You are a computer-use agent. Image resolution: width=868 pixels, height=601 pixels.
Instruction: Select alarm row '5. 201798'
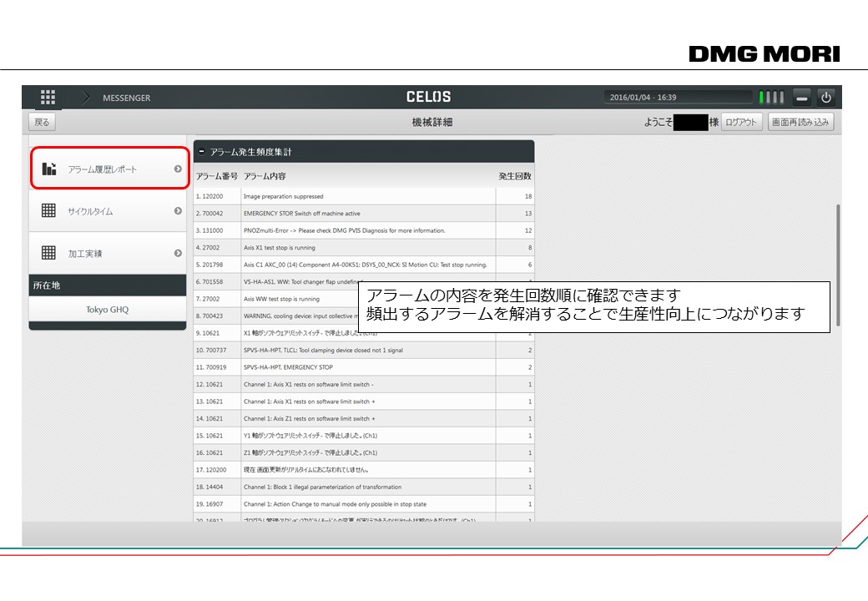(364, 265)
